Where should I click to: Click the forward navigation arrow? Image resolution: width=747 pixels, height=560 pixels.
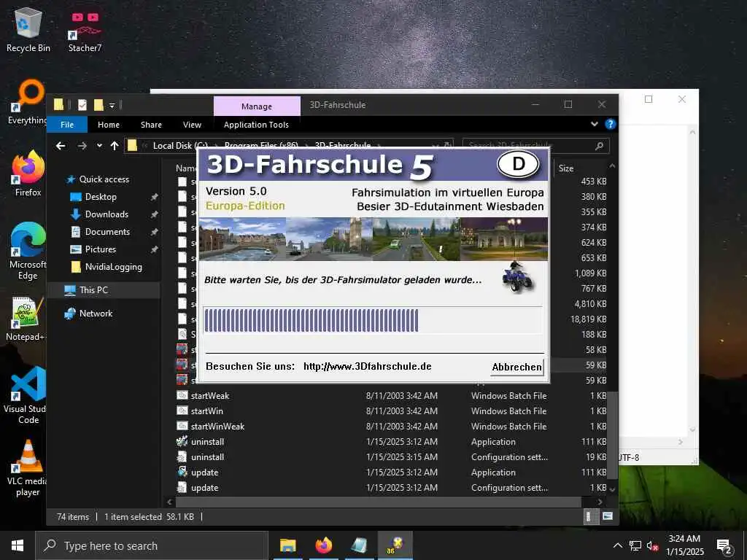pyautogui.click(x=82, y=146)
